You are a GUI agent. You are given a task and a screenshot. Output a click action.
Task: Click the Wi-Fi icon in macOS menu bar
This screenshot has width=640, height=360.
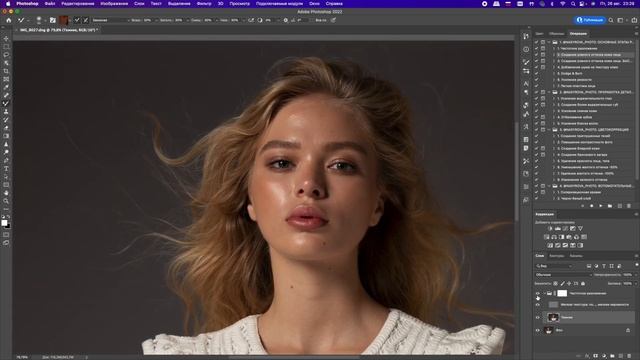[x=562, y=4]
